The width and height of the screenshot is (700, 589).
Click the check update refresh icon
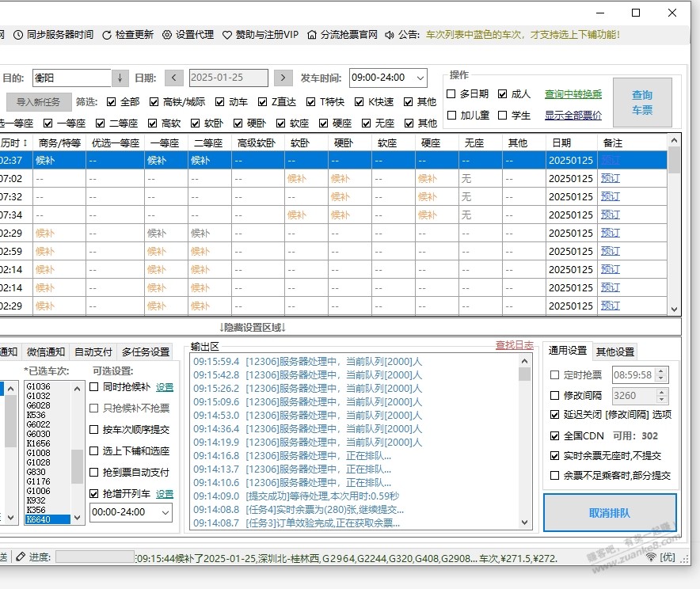[107, 35]
